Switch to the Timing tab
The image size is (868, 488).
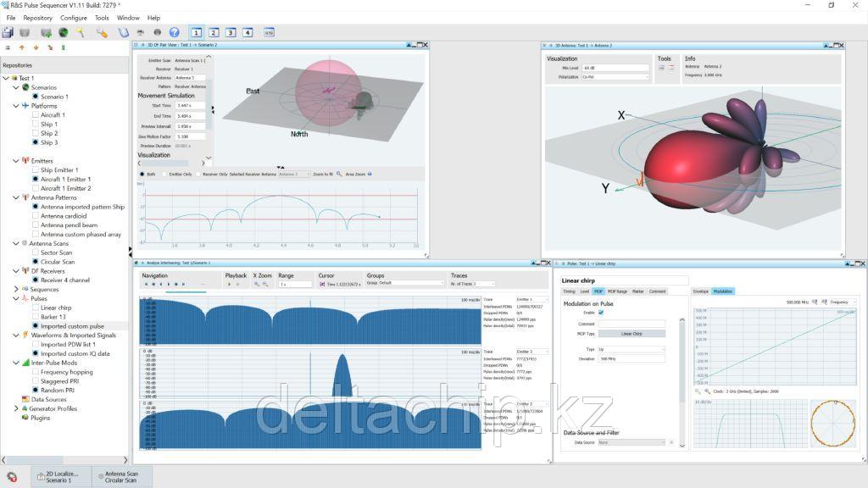569,291
